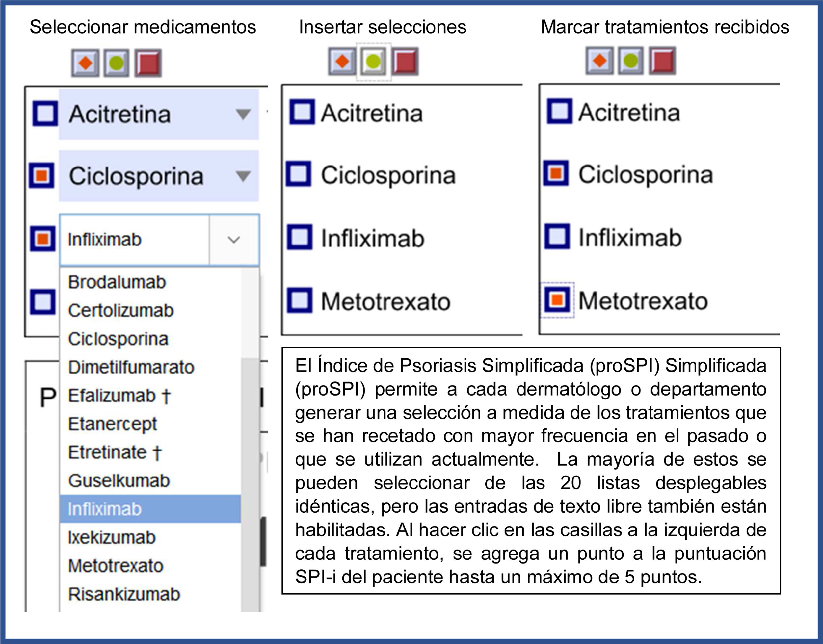823x644 pixels.
Task: Click red square icon under Insertar selecciones
Action: (x=405, y=61)
